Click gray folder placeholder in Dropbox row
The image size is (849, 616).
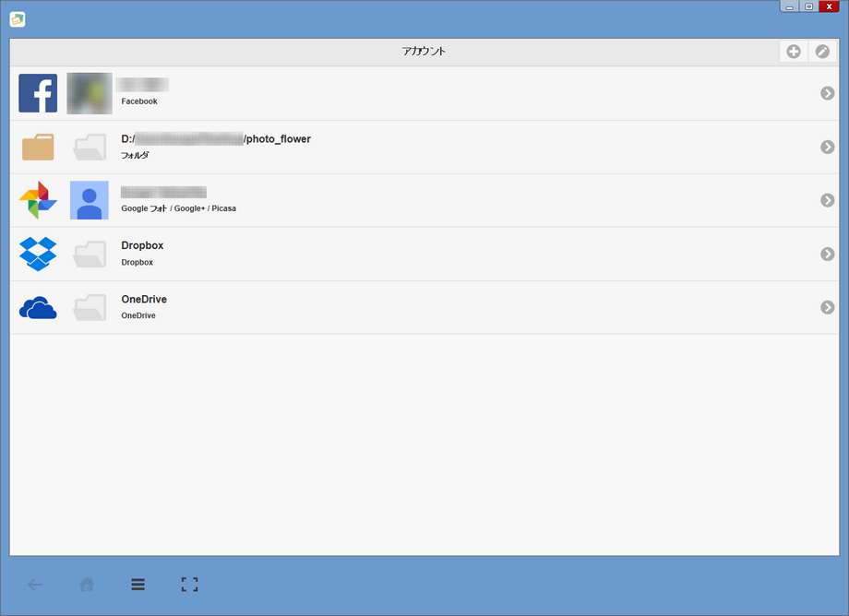(x=90, y=254)
